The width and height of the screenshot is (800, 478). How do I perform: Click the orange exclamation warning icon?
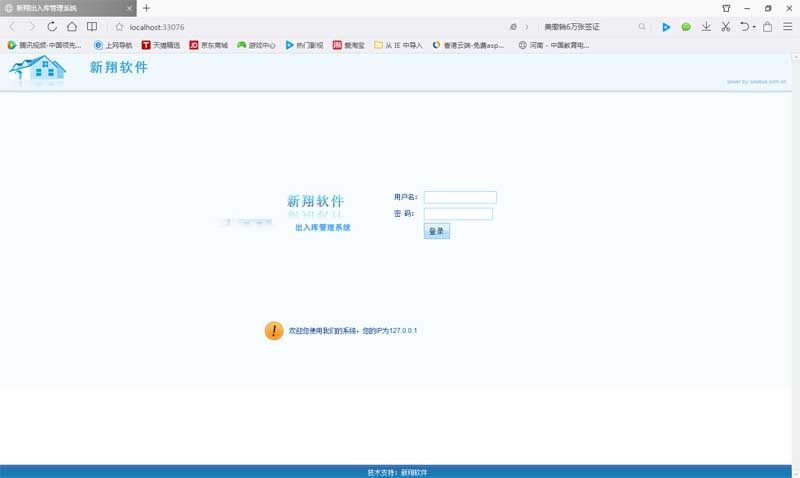coord(274,331)
